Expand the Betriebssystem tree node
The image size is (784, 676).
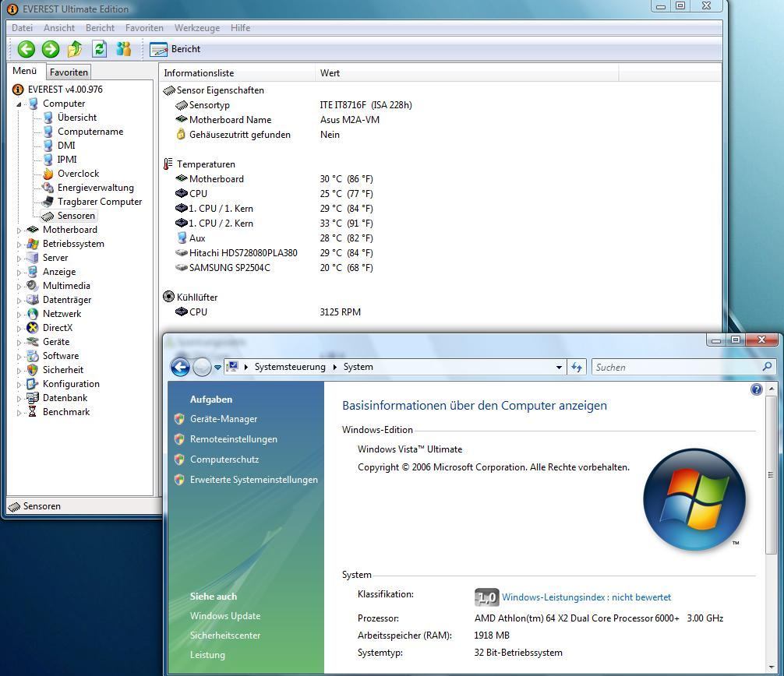pos(19,245)
